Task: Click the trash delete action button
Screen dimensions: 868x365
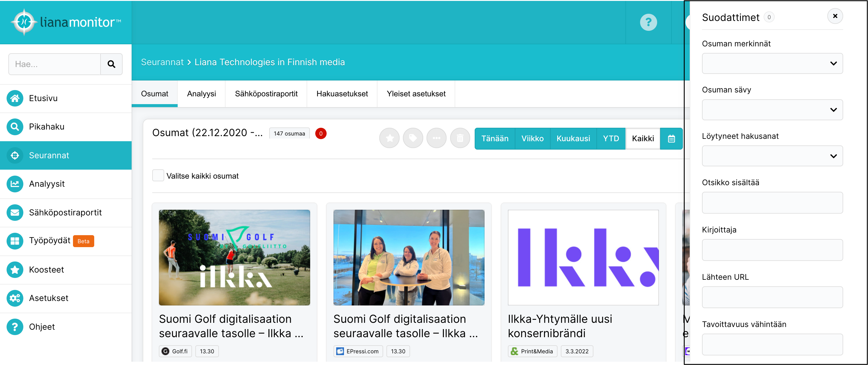Action: pos(460,138)
